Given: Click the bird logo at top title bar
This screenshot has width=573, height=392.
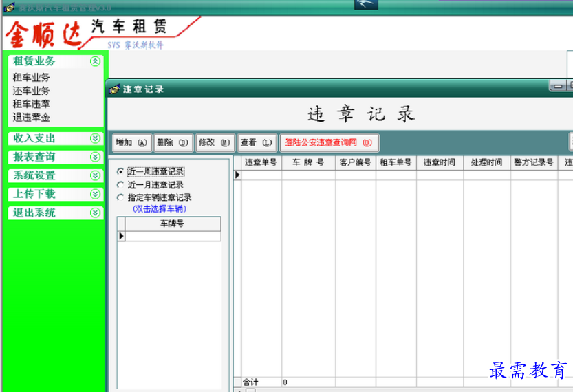Looking at the screenshot, I should tap(366, 4).
